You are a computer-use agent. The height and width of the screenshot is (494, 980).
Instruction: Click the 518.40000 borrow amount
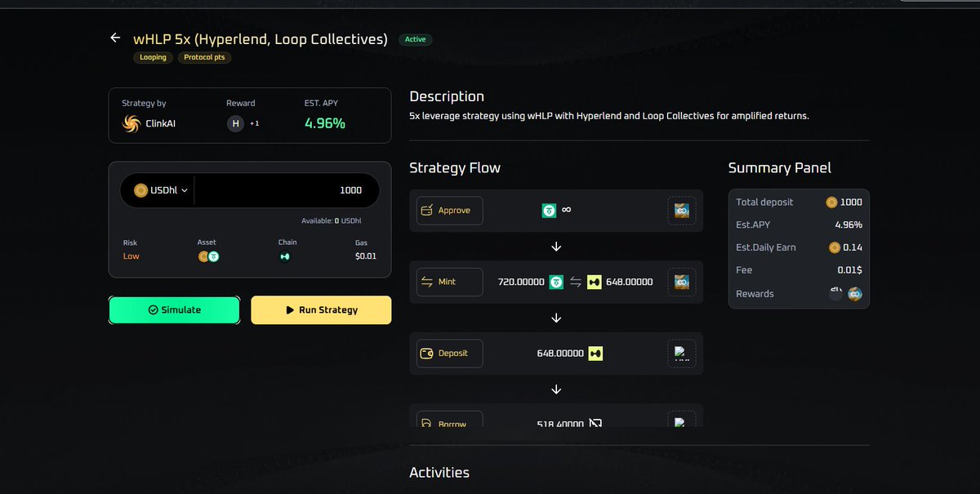coord(560,424)
